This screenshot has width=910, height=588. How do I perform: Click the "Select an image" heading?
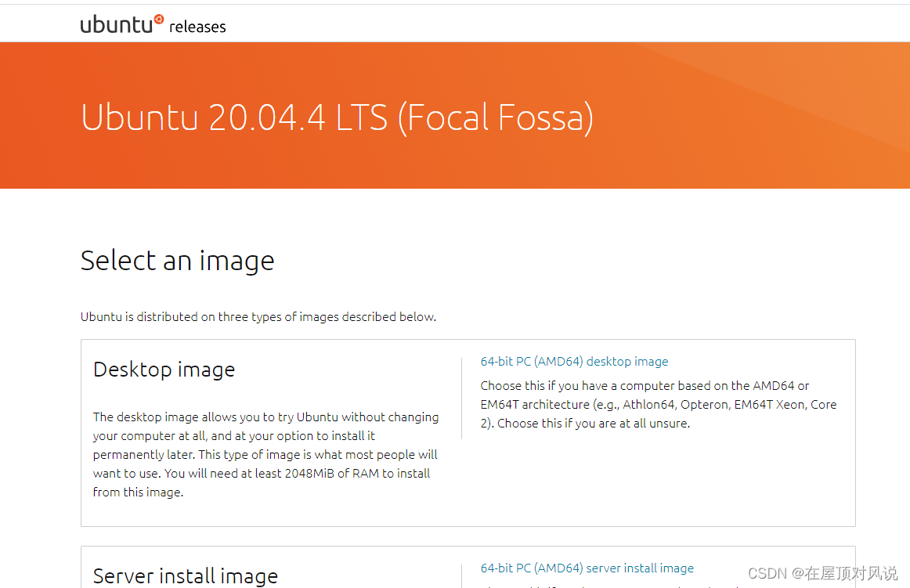point(177,261)
